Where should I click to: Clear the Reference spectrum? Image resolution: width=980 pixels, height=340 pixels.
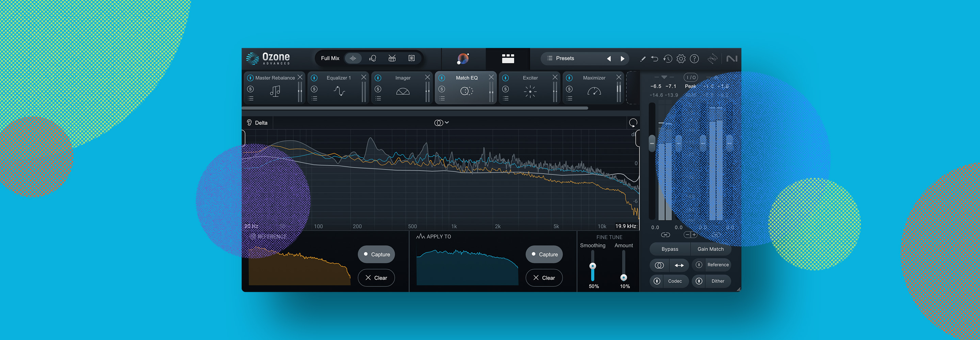pyautogui.click(x=376, y=278)
